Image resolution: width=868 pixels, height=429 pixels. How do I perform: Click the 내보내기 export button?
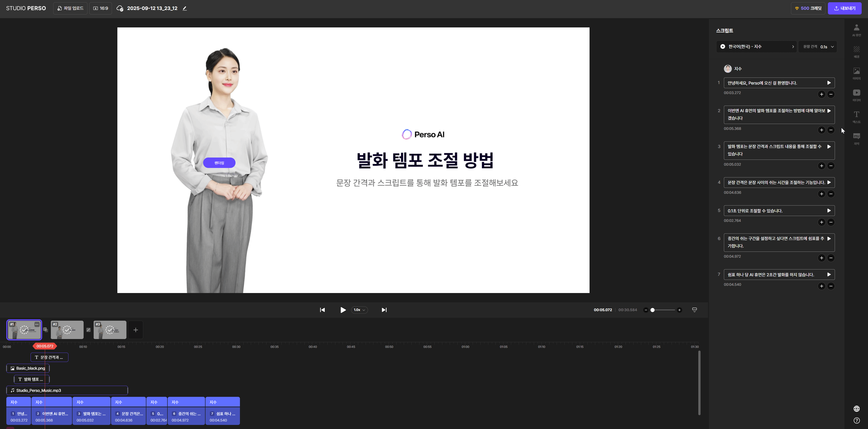(844, 8)
